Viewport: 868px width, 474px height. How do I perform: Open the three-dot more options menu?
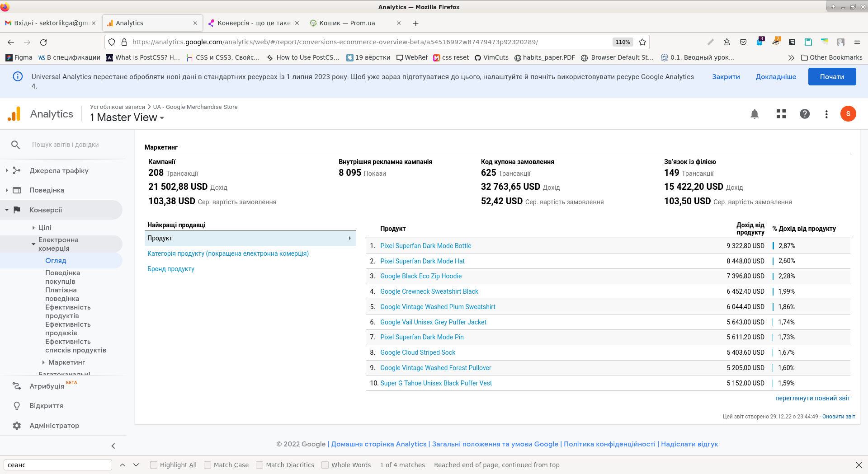[x=826, y=114]
